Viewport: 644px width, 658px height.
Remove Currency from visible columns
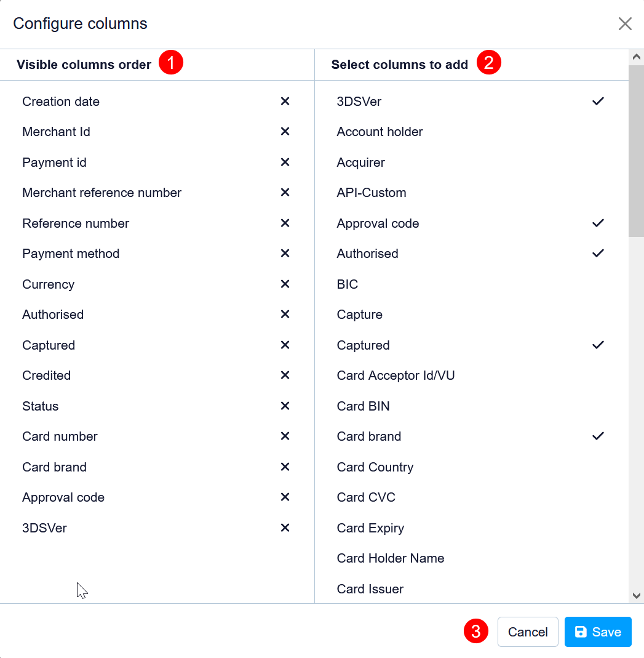tap(285, 284)
